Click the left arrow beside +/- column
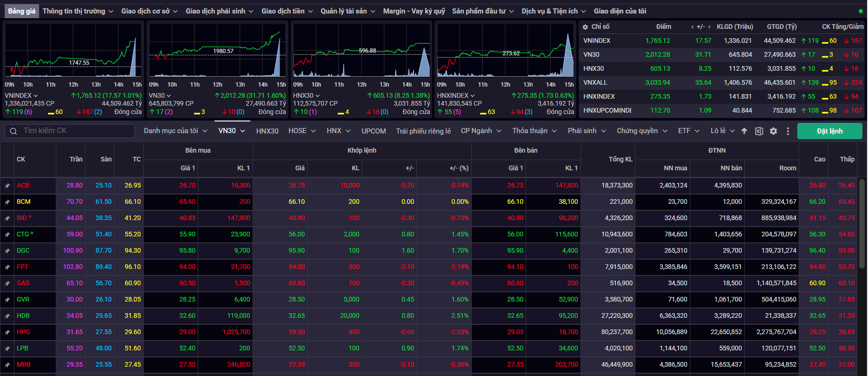This screenshot has height=376, width=868. tap(693, 27)
